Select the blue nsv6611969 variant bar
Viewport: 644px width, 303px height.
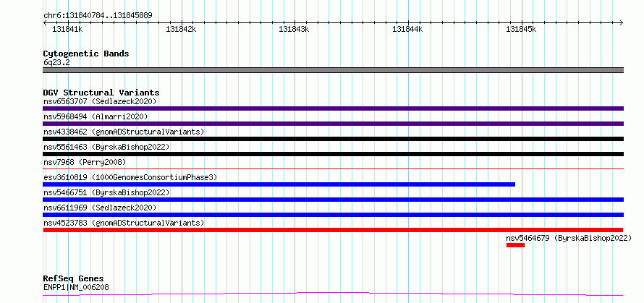(x=333, y=215)
